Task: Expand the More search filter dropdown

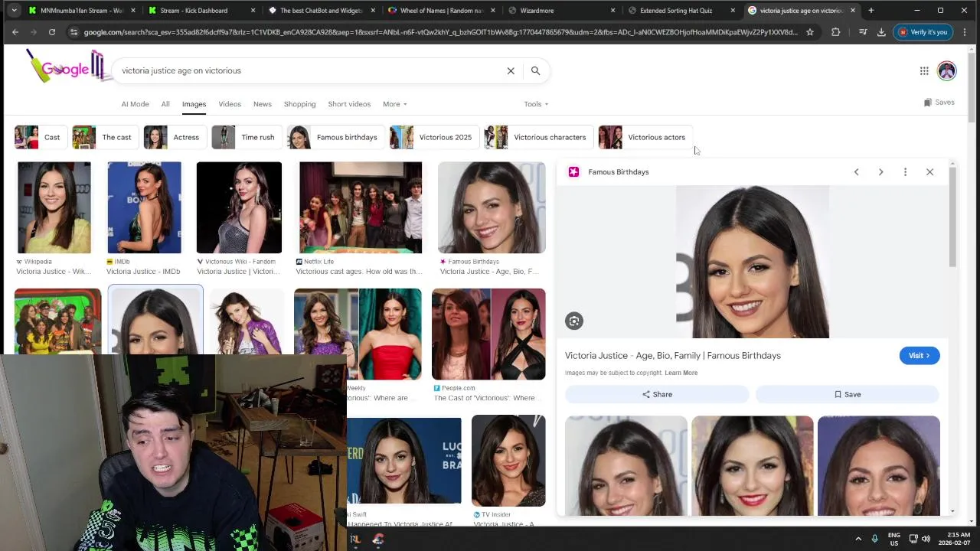Action: [x=394, y=104]
